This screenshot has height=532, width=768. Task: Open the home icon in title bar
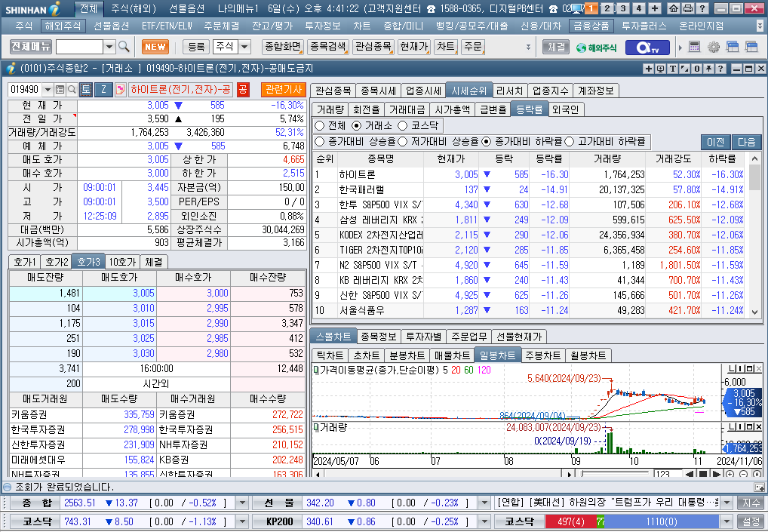click(x=674, y=8)
